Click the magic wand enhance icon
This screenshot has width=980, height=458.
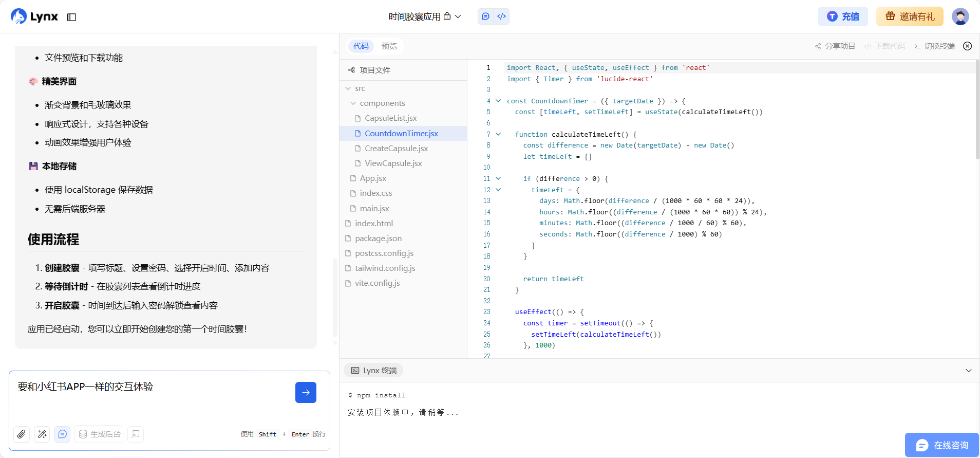tap(42, 434)
